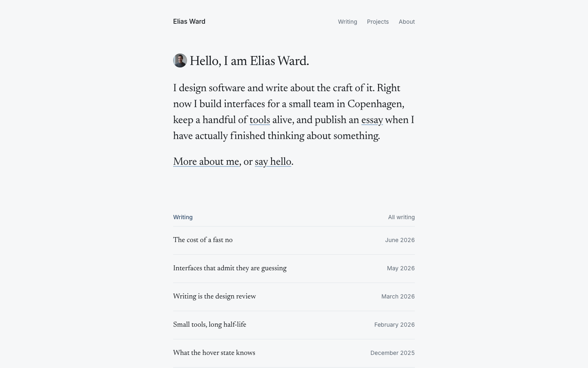Image resolution: width=588 pixels, height=368 pixels.
Task: Follow the inline 'essay' link
Action: pyautogui.click(x=372, y=121)
